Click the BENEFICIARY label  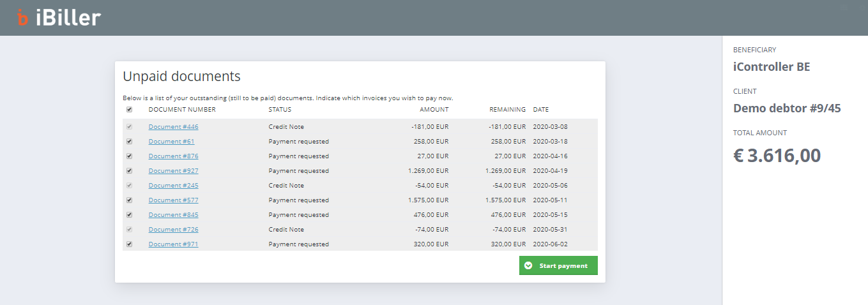(754, 50)
